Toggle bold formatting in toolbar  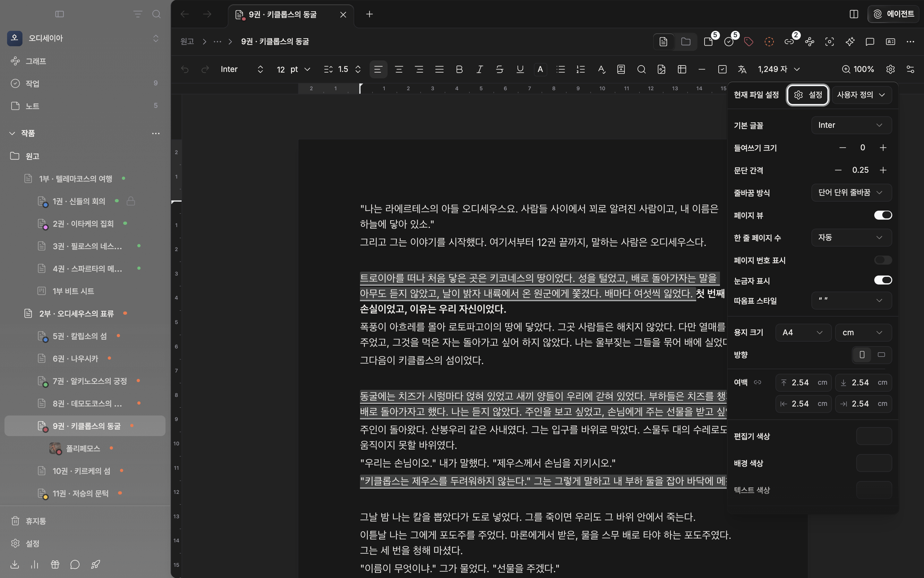tap(459, 69)
